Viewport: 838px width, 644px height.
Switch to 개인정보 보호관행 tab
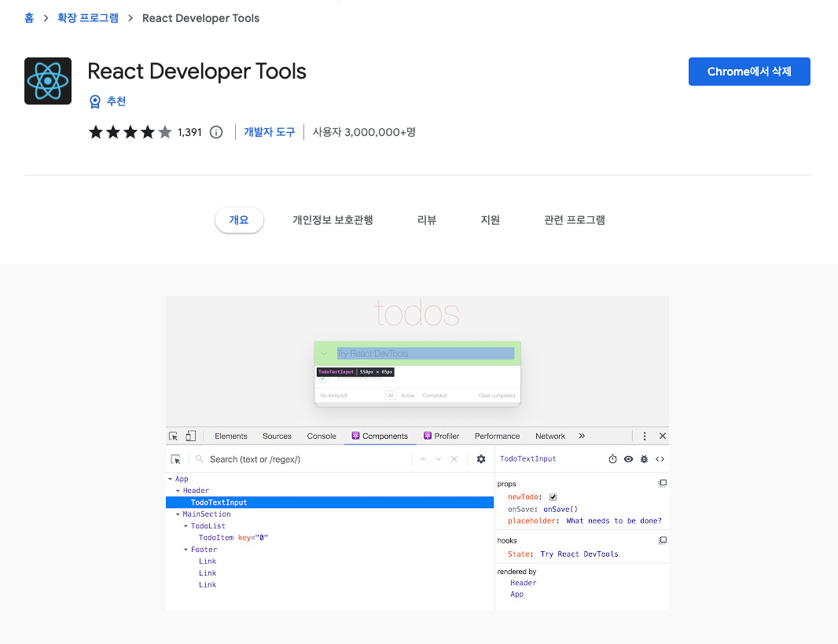pos(333,220)
